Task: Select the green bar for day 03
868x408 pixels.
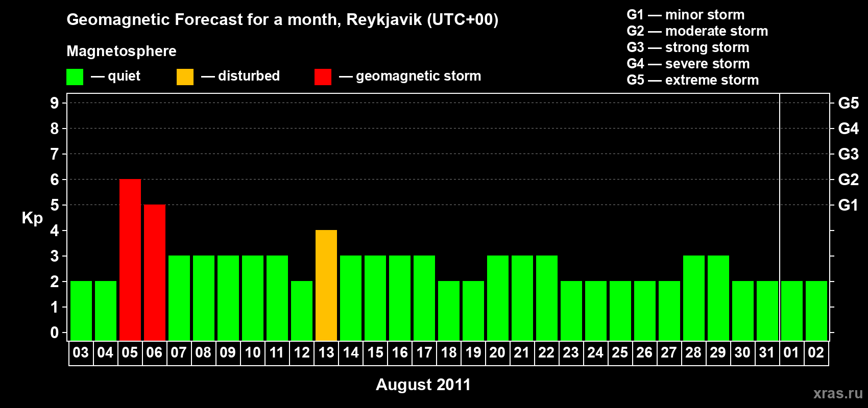Action: [81, 311]
